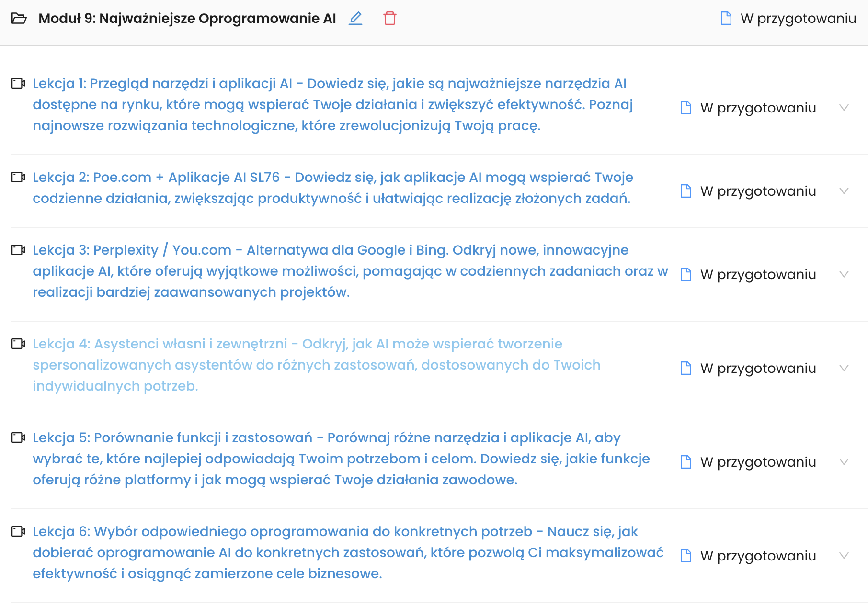Expand the chevron for Lekcja 3 Perplexity
868x605 pixels.
coord(844,274)
